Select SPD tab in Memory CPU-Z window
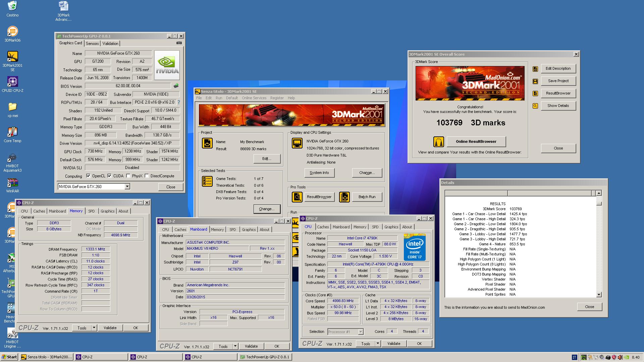 [92, 211]
